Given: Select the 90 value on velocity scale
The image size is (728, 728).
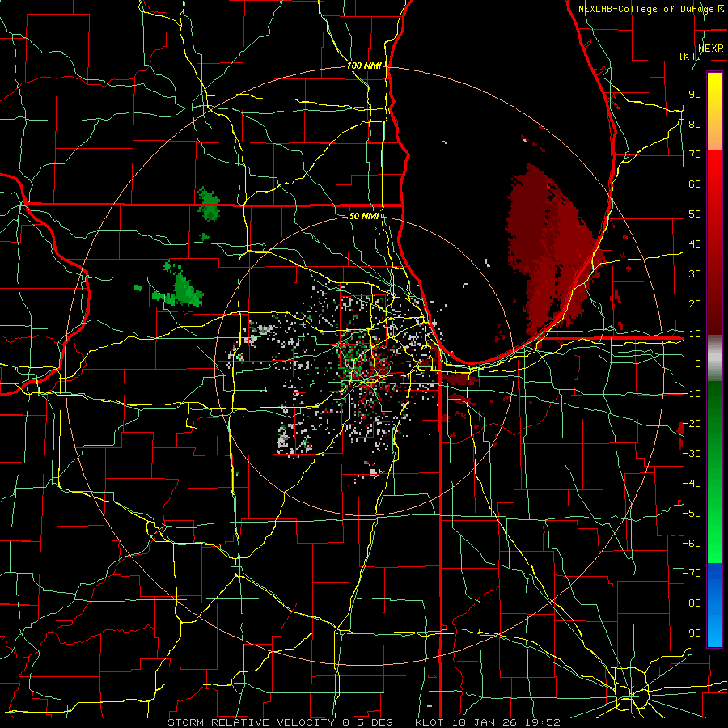Looking at the screenshot, I should (695, 95).
